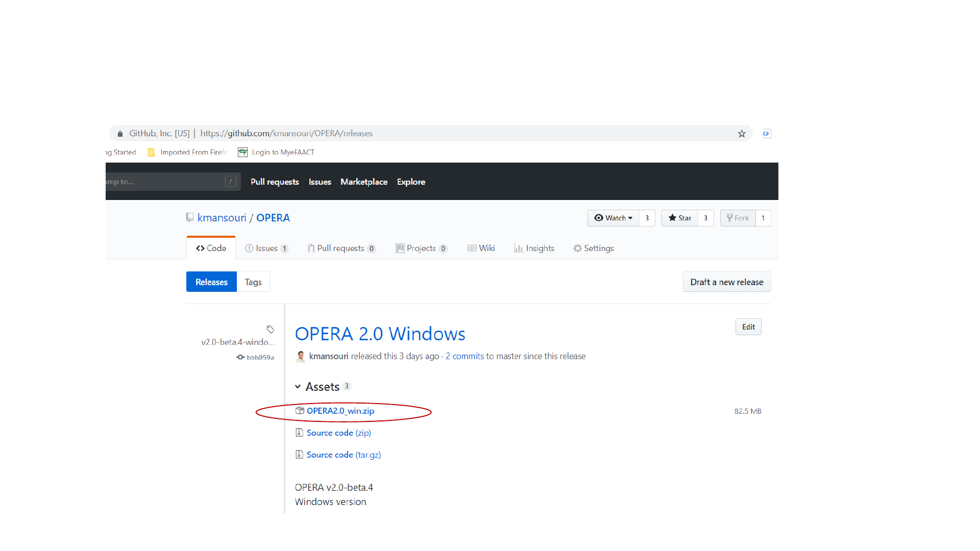Click kmansouri's avatar thumbnail
Image resolution: width=980 pixels, height=551 pixels.
(x=301, y=357)
